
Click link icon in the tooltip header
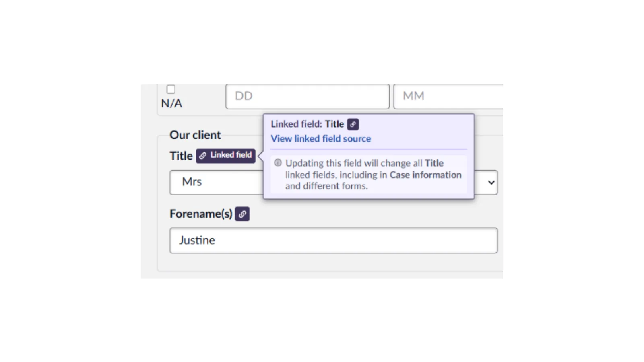pyautogui.click(x=353, y=124)
